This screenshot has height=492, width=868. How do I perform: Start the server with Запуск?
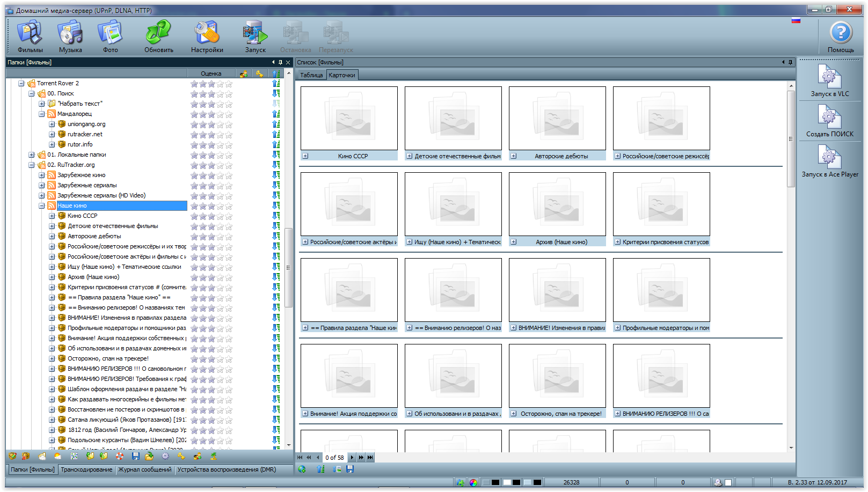click(x=255, y=36)
